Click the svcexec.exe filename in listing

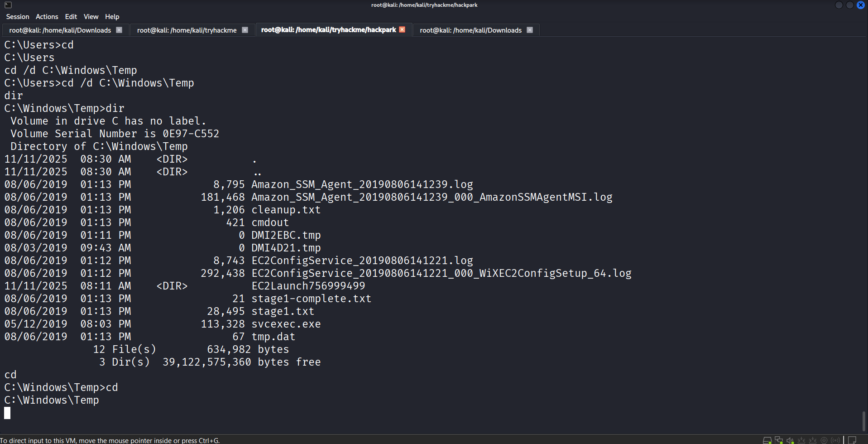tap(286, 324)
